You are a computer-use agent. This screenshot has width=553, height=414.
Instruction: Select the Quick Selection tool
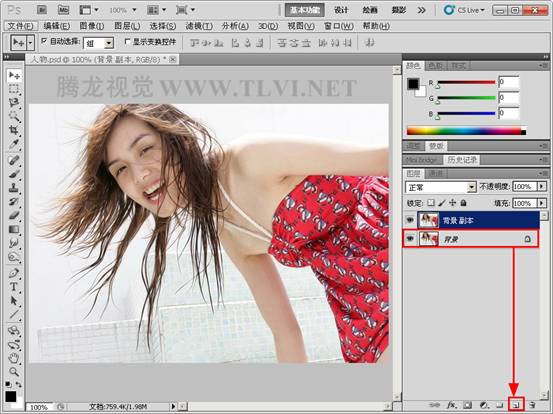[14, 116]
